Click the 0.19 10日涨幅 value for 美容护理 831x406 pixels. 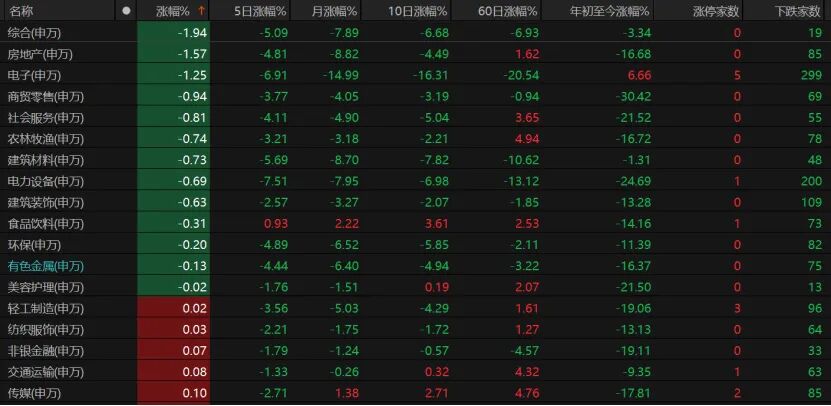437,287
